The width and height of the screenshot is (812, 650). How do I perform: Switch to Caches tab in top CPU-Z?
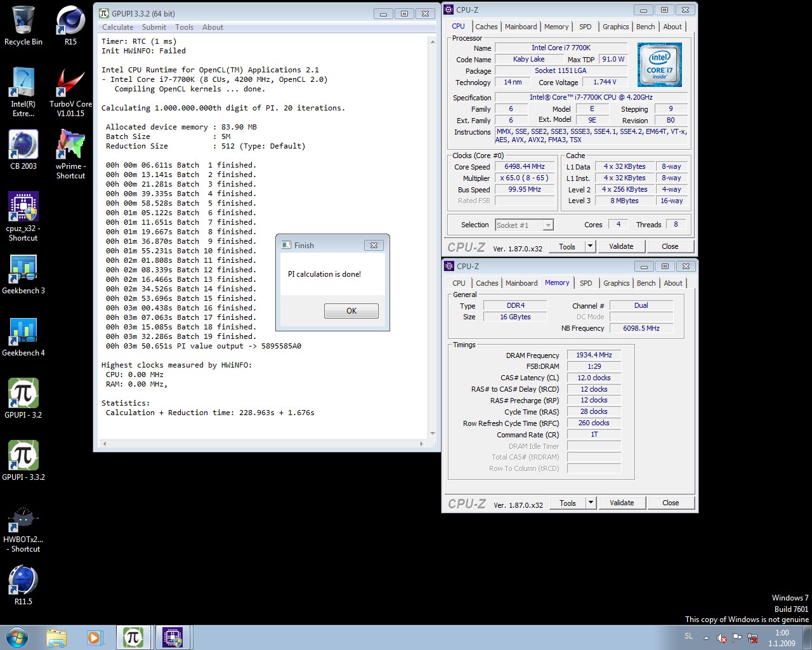click(x=487, y=27)
